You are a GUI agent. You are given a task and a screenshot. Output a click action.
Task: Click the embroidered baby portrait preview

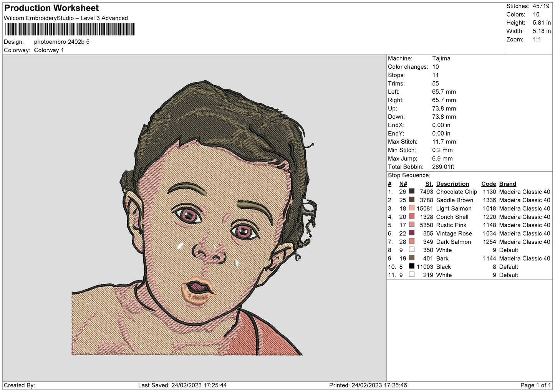[194, 218]
